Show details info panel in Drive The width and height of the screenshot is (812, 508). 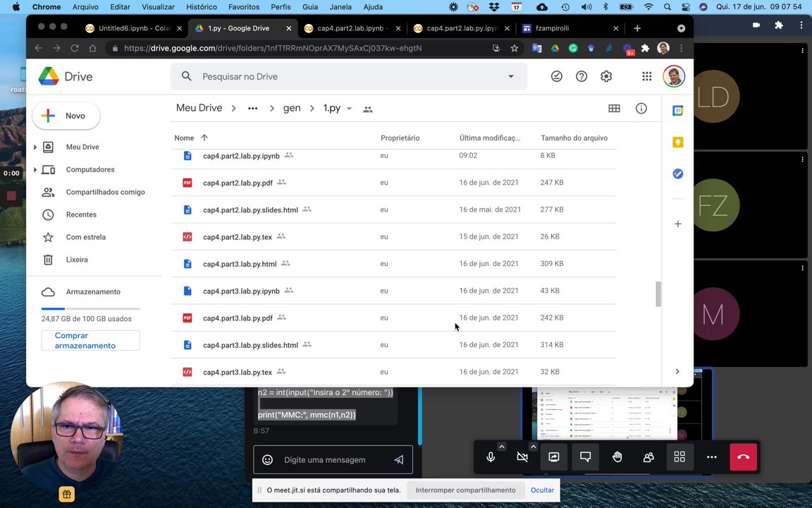(x=641, y=109)
